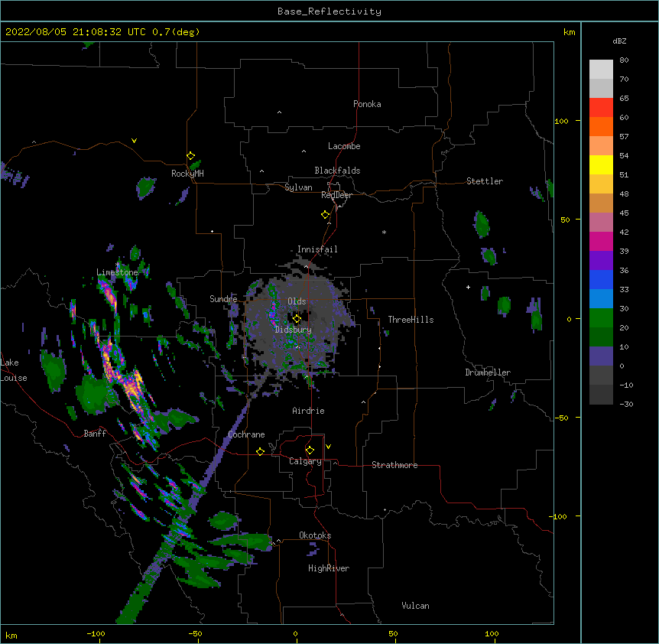Select the dark orange 57–60 dBZ legend band
Screen dimensions: 659x644
[x=601, y=126]
